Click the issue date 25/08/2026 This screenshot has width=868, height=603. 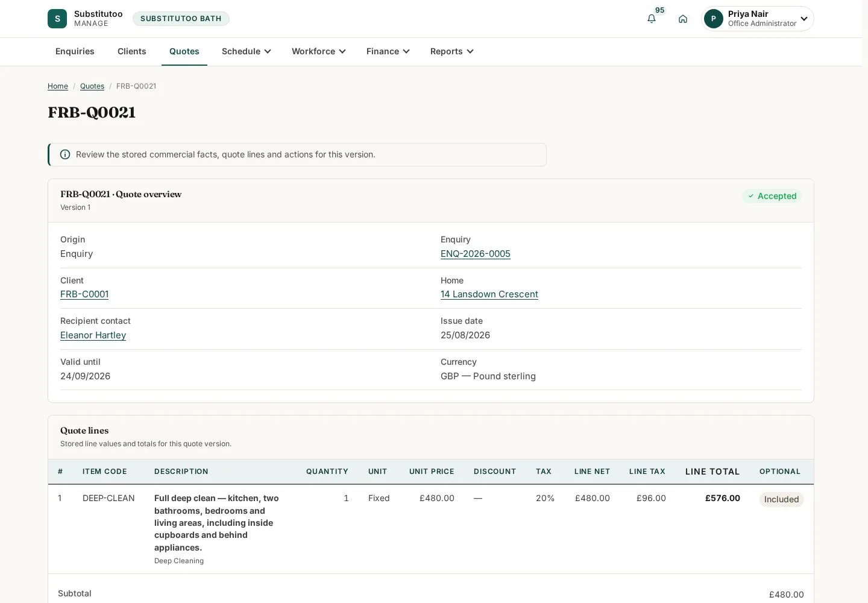(x=465, y=335)
